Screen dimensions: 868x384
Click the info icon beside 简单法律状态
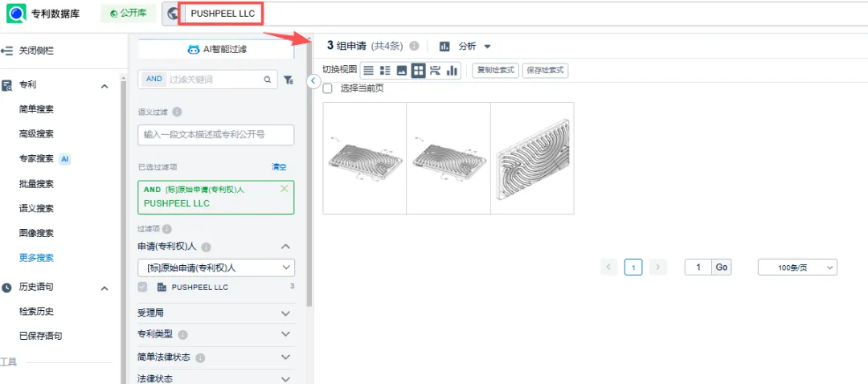click(x=200, y=358)
